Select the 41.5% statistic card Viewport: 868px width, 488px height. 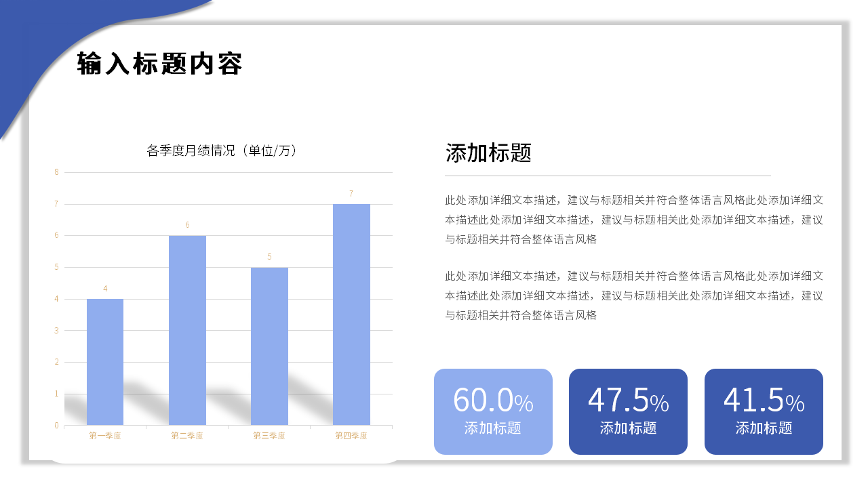click(764, 411)
